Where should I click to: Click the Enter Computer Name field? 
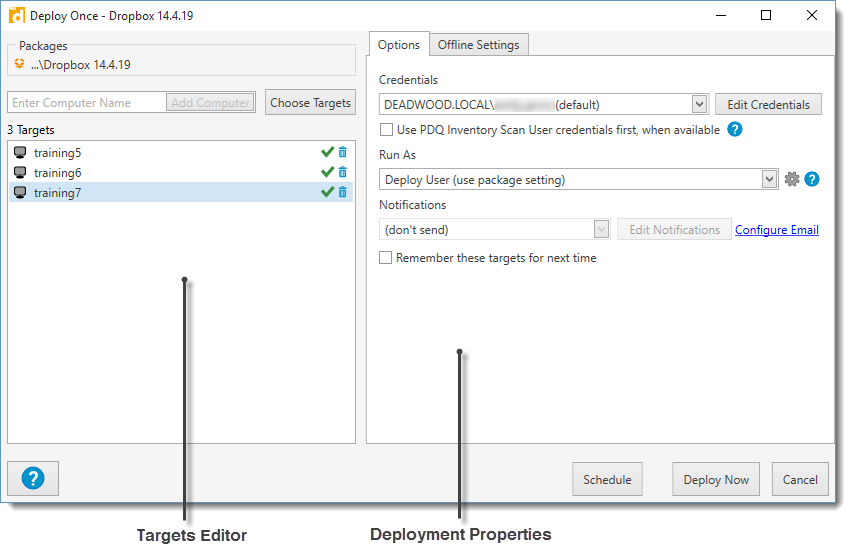tap(86, 103)
